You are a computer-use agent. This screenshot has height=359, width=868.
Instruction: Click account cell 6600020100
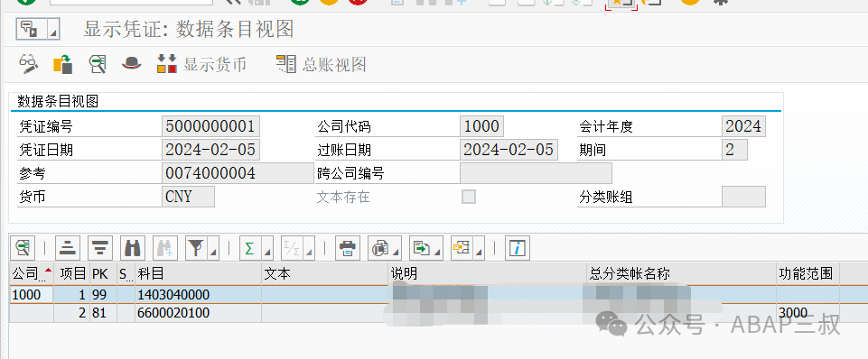(198, 313)
